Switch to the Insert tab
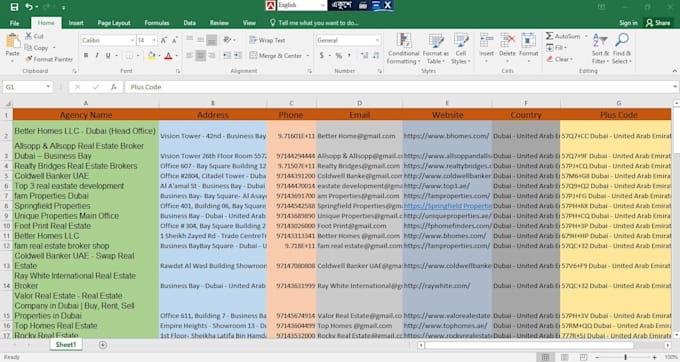 76,23
